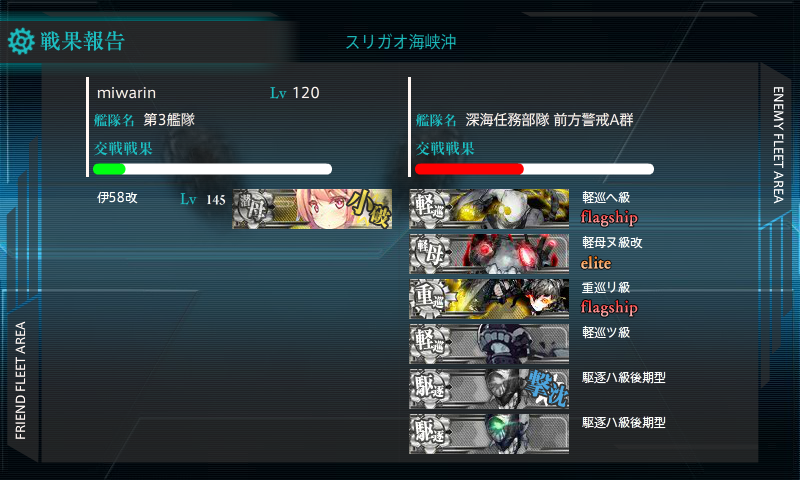Click the gear icon beside 戦果報告
Viewport: 800px width, 480px height.
pos(21,41)
